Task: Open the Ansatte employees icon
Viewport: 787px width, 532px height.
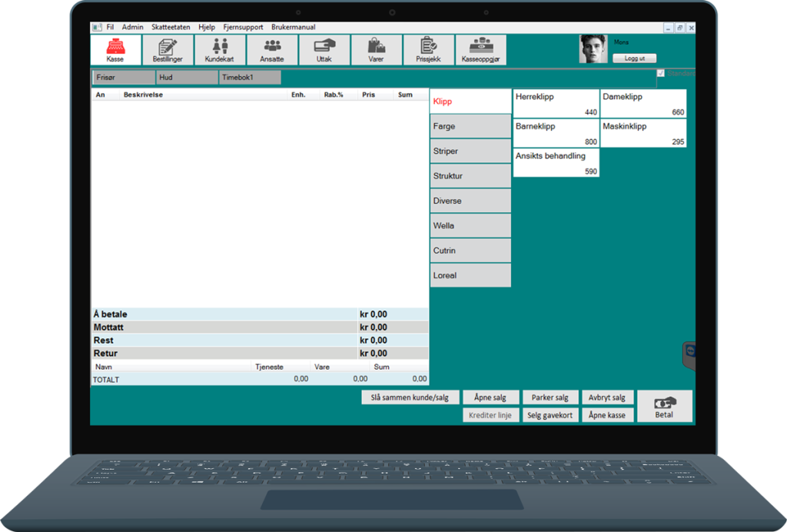Action: click(x=272, y=50)
